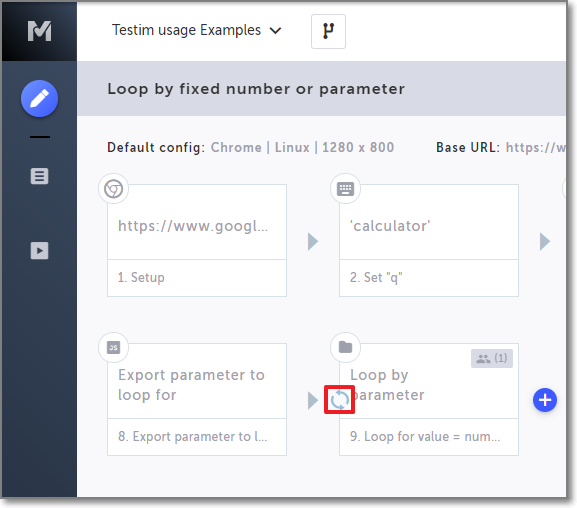
Task: Click the dropdown chevron beside project name
Action: (x=276, y=31)
